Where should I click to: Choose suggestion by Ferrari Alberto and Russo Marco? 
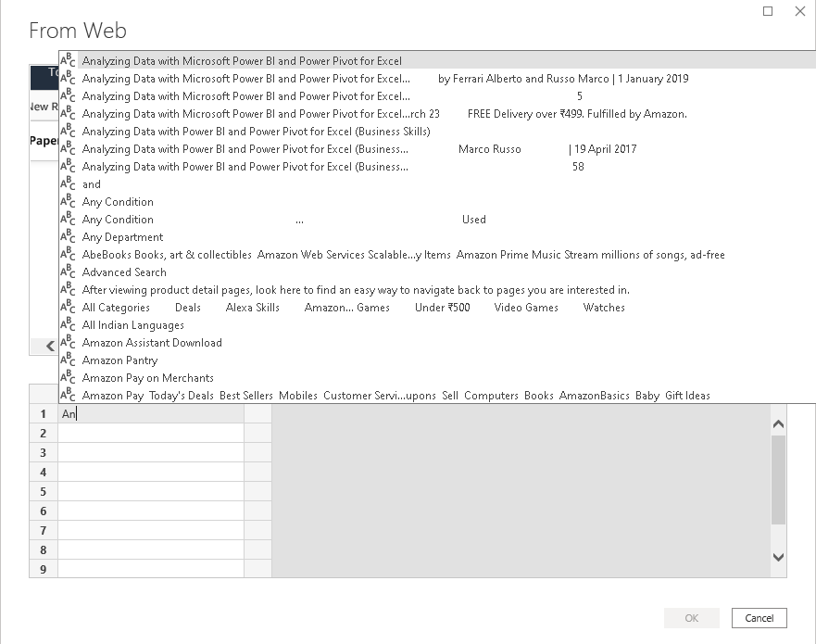click(437, 79)
